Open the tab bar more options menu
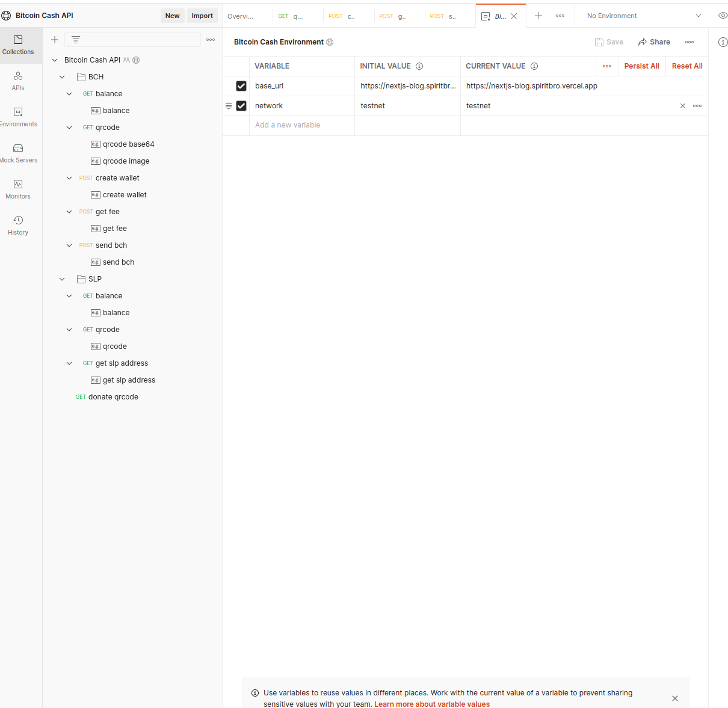Screen dimensions: 728x708 (560, 16)
